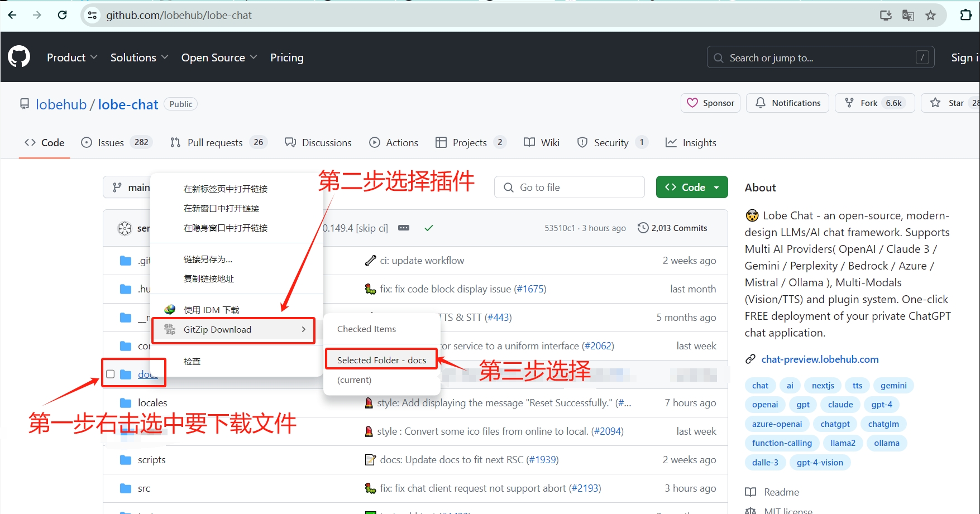The image size is (980, 514).
Task: Open the Projects tab
Action: point(470,143)
